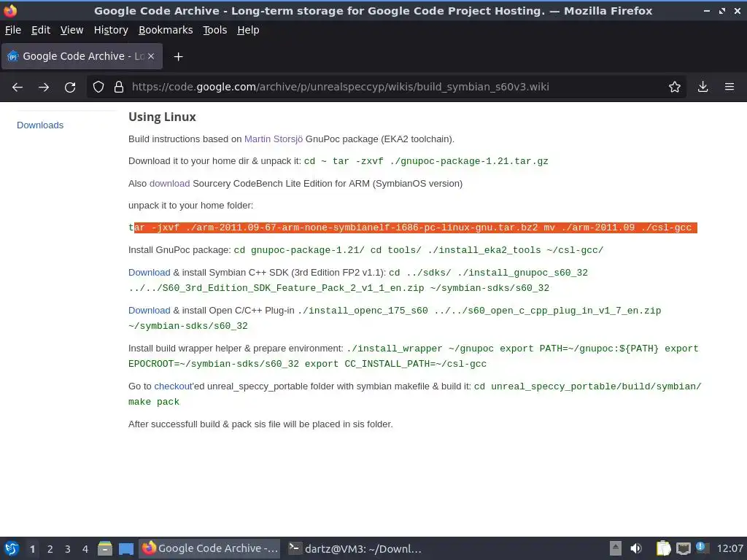Open the network status tray icon
This screenshot has height=560, width=747.
(x=683, y=548)
